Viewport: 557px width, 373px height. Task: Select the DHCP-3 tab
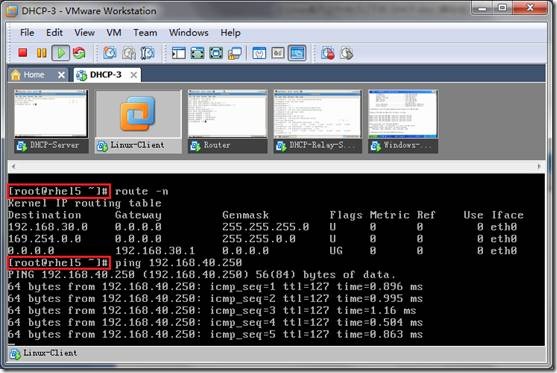tap(106, 75)
